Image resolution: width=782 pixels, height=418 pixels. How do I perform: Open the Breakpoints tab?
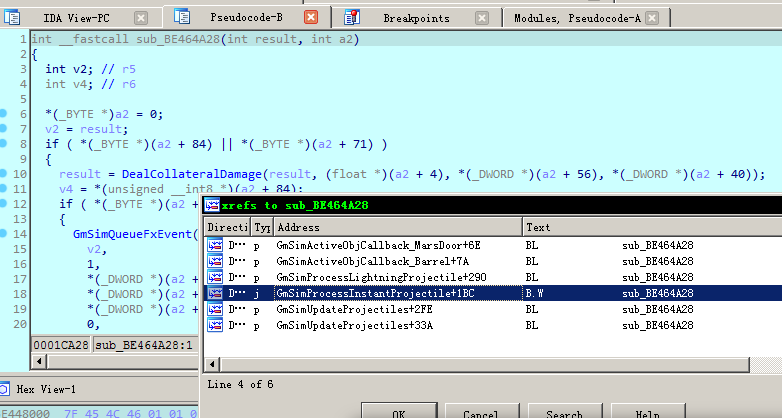(x=416, y=18)
